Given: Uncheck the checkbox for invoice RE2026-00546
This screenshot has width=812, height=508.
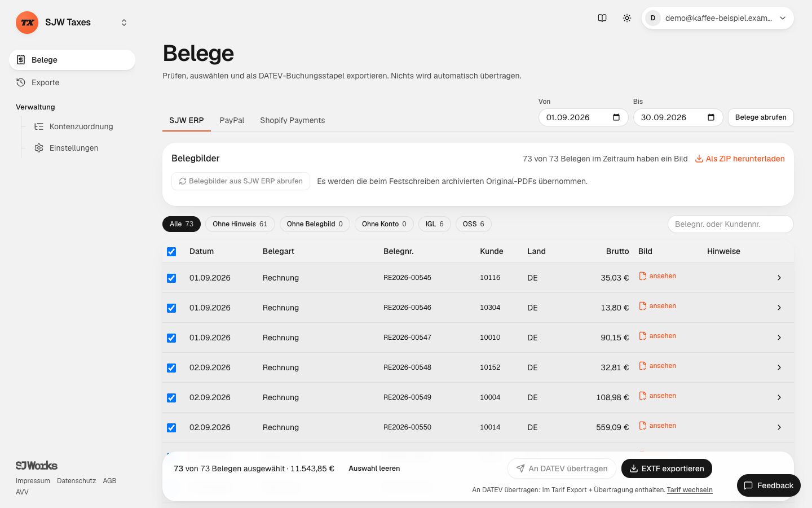Looking at the screenshot, I should coord(171,308).
